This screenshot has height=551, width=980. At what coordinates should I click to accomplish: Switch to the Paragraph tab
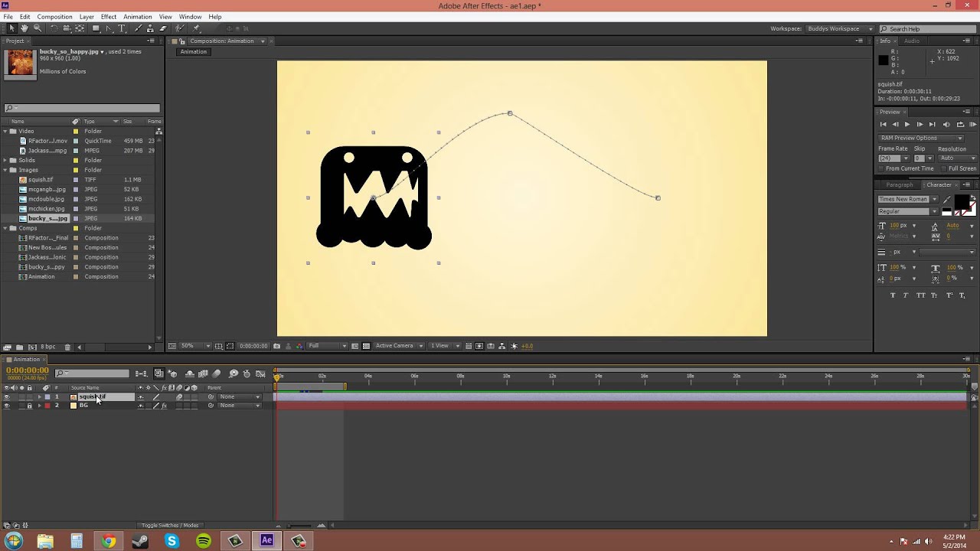pos(900,184)
